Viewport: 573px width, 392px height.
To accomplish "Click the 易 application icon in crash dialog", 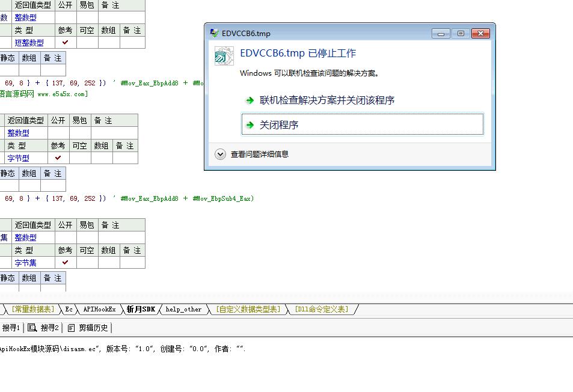I will point(224,56).
